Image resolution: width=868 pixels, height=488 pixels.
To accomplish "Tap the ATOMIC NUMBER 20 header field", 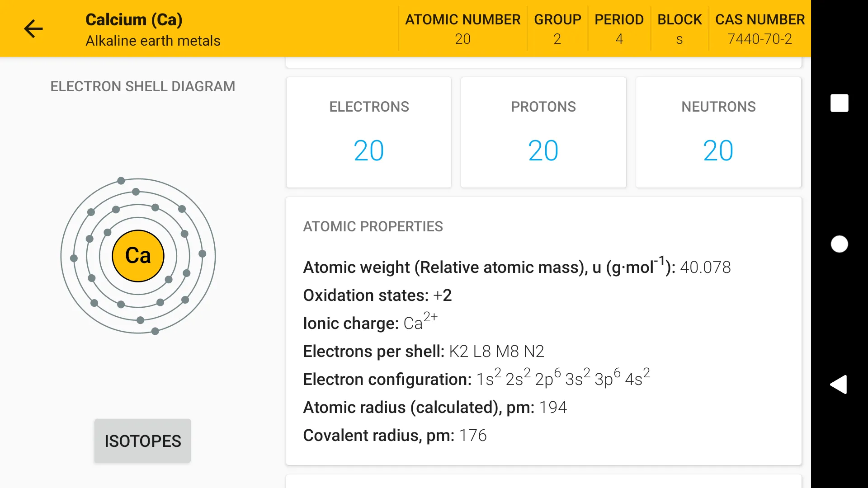I will pyautogui.click(x=462, y=28).
